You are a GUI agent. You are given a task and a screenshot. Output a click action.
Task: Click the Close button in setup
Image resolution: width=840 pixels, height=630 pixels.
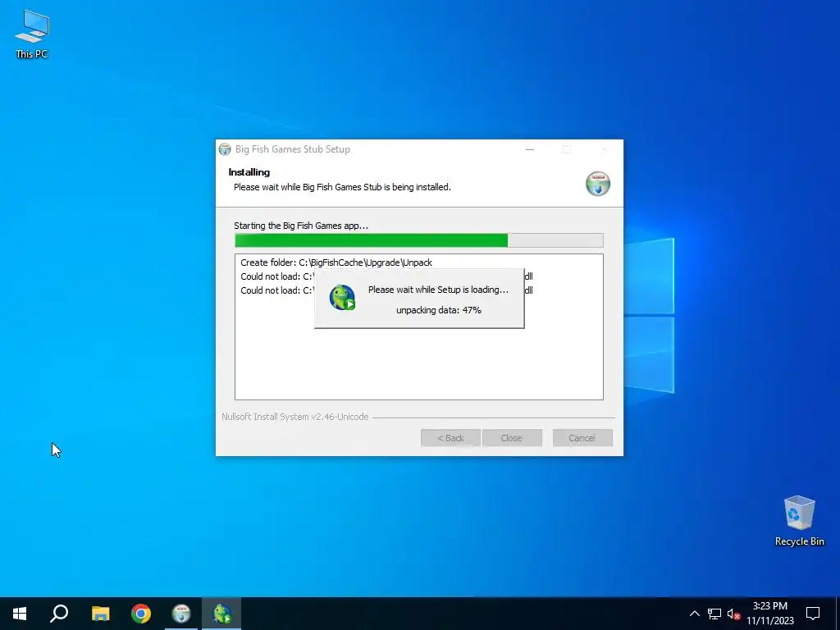click(512, 438)
